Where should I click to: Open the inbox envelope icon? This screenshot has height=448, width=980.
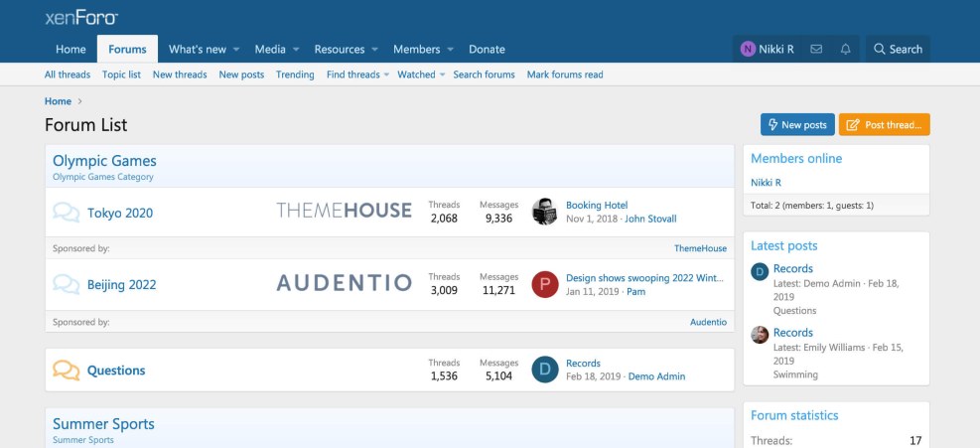point(816,49)
